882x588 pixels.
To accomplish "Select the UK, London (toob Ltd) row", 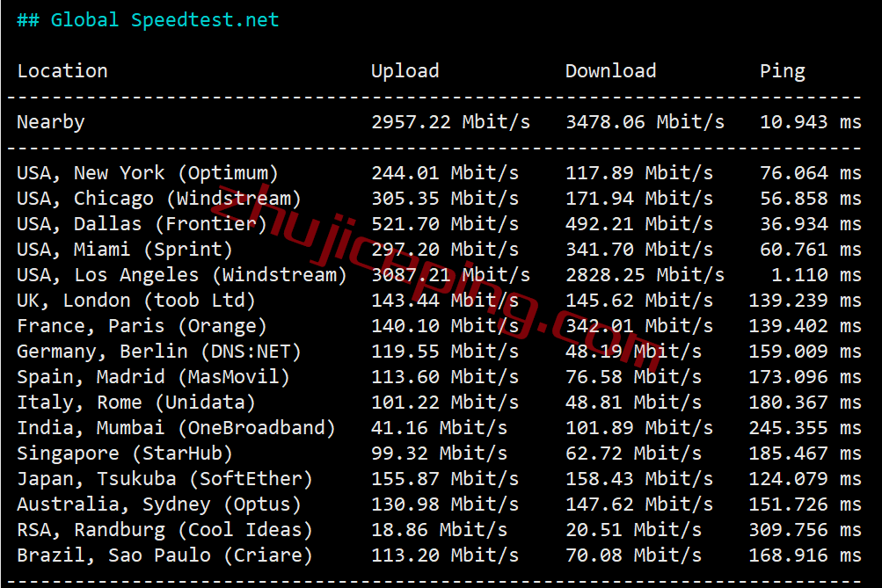I will coord(439,301).
